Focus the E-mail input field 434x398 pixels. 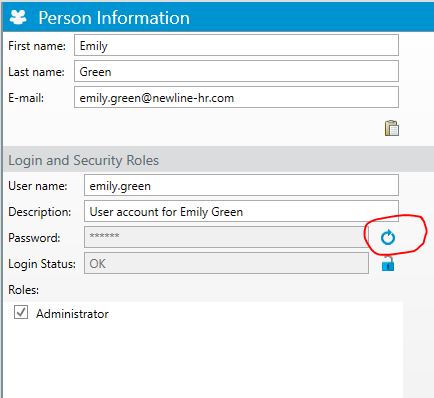(x=236, y=97)
